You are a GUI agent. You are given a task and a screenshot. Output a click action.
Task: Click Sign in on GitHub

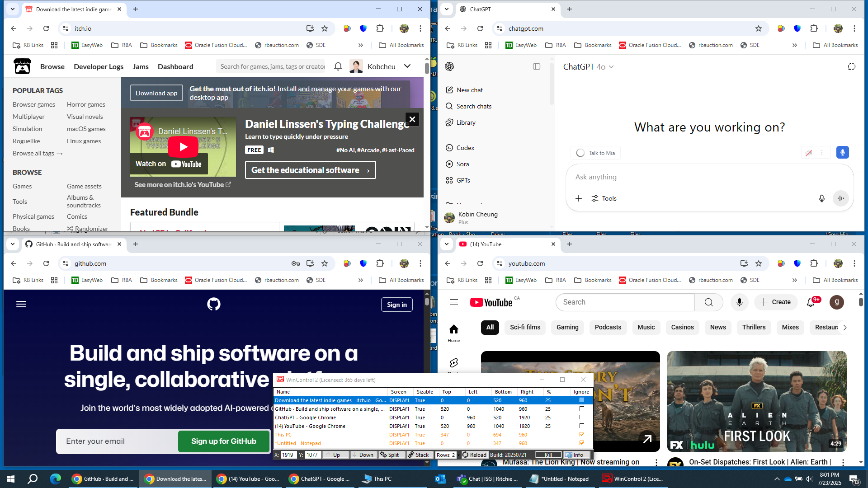[397, 305]
